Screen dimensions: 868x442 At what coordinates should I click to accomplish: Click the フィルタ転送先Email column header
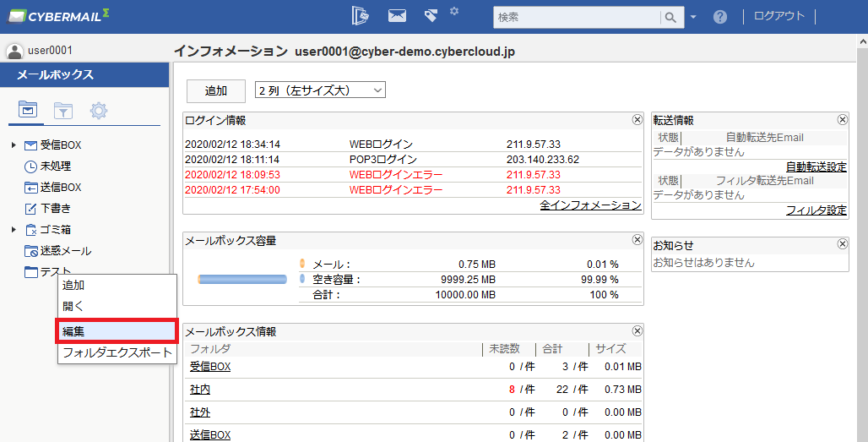tap(764, 181)
